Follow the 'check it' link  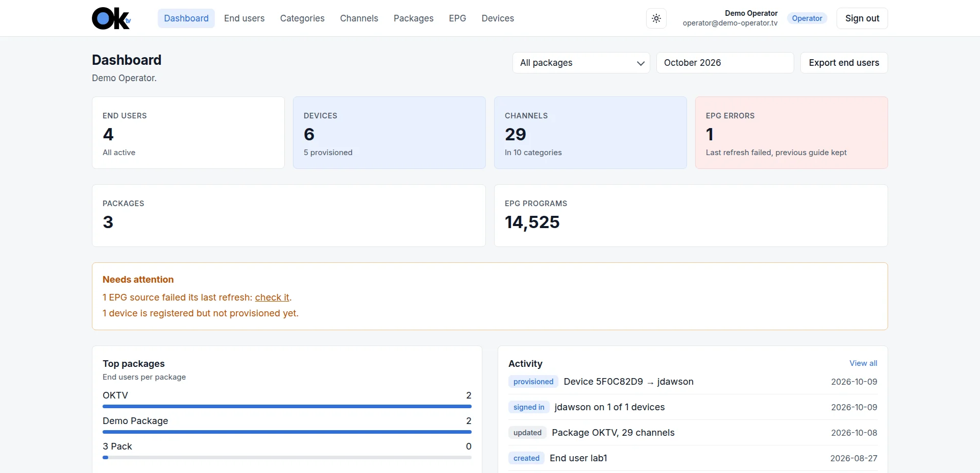pyautogui.click(x=272, y=297)
